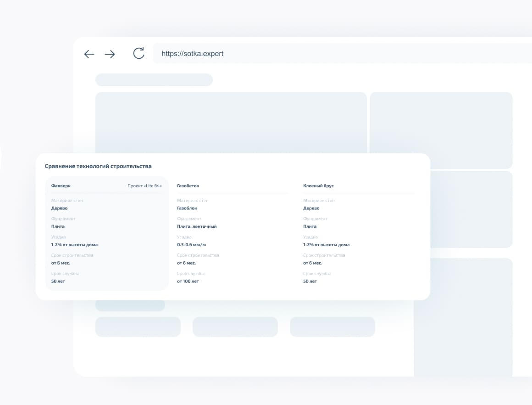
Task: Click the 0.3-0.6 мм/м shrinkage value
Action: 191,245
